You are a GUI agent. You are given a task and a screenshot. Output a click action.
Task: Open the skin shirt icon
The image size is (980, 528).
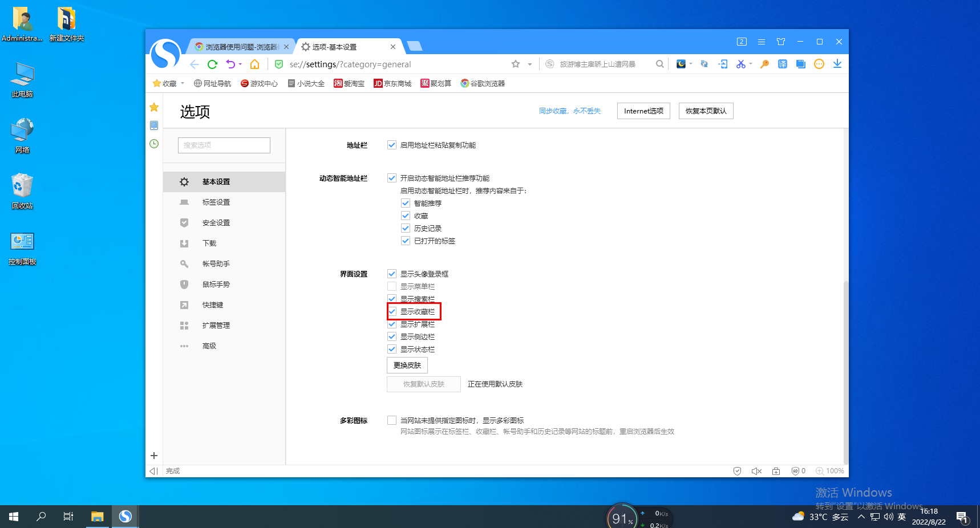tap(781, 42)
